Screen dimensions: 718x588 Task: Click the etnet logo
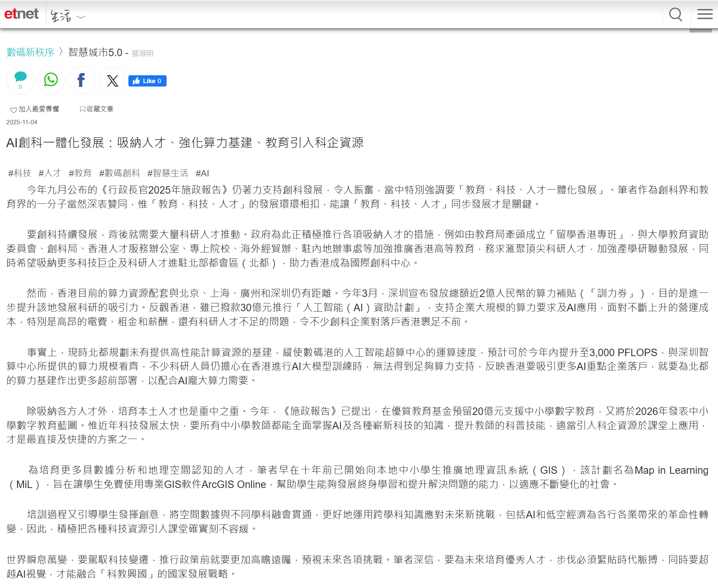point(21,14)
